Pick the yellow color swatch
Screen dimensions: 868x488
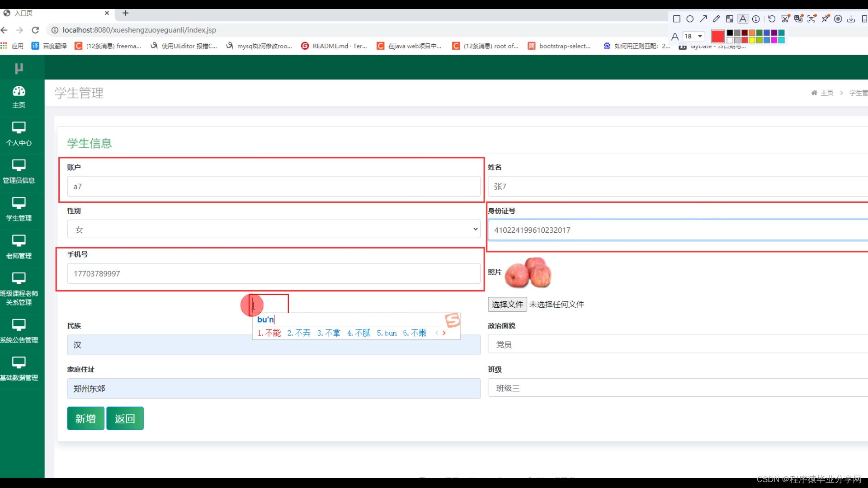752,40
